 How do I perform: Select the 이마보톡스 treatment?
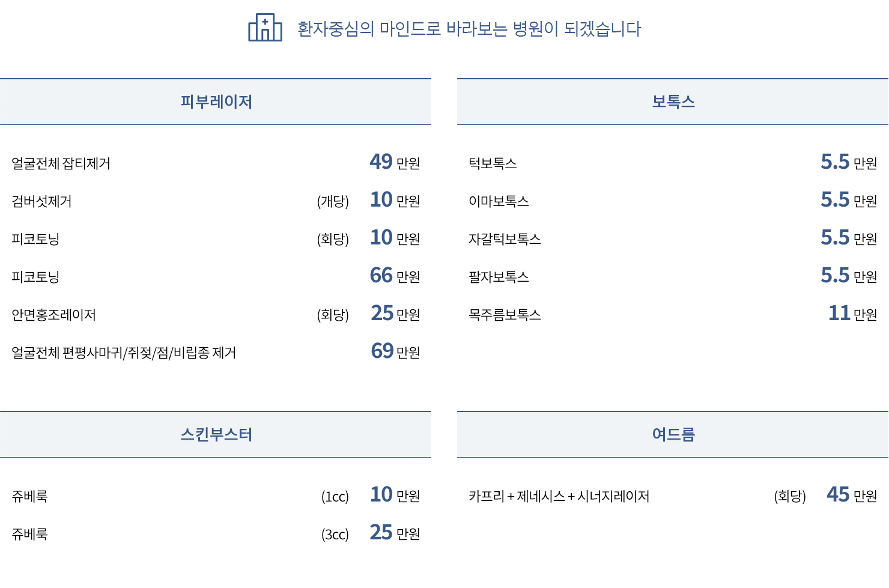click(499, 201)
